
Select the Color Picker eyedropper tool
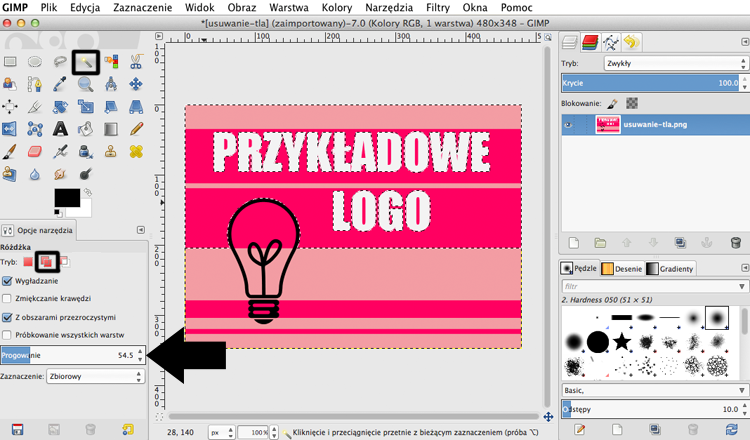tap(60, 84)
